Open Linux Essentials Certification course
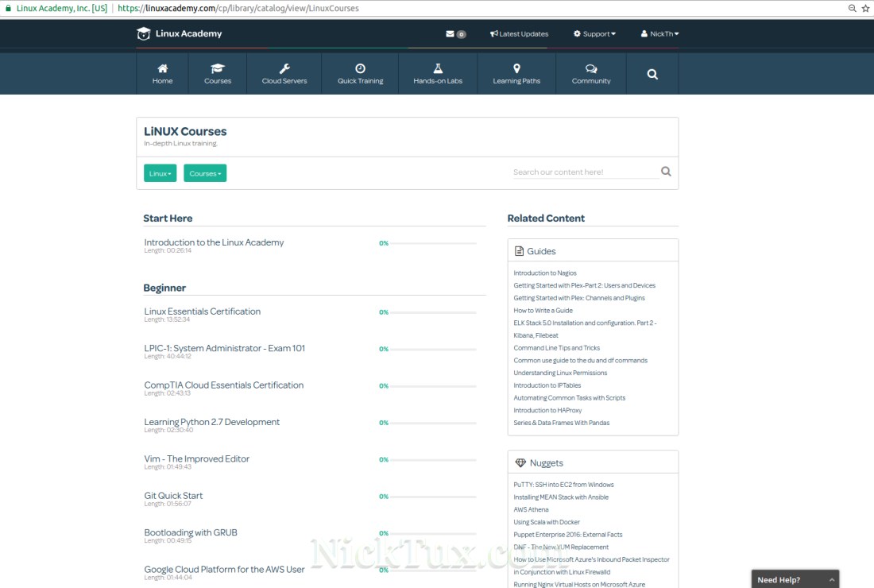874x588 pixels. pos(202,311)
